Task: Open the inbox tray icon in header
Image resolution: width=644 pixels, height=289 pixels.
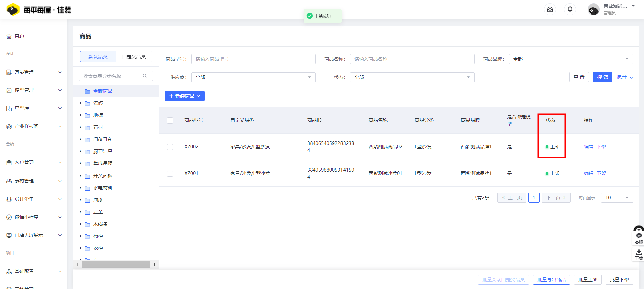Action: point(550,9)
